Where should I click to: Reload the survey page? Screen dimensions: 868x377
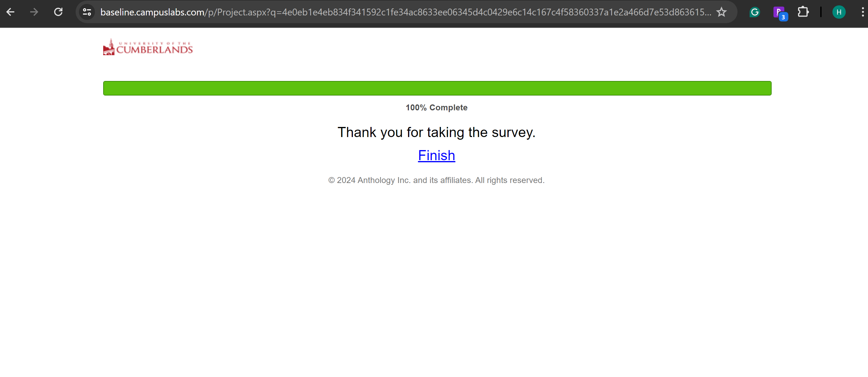pos(58,12)
